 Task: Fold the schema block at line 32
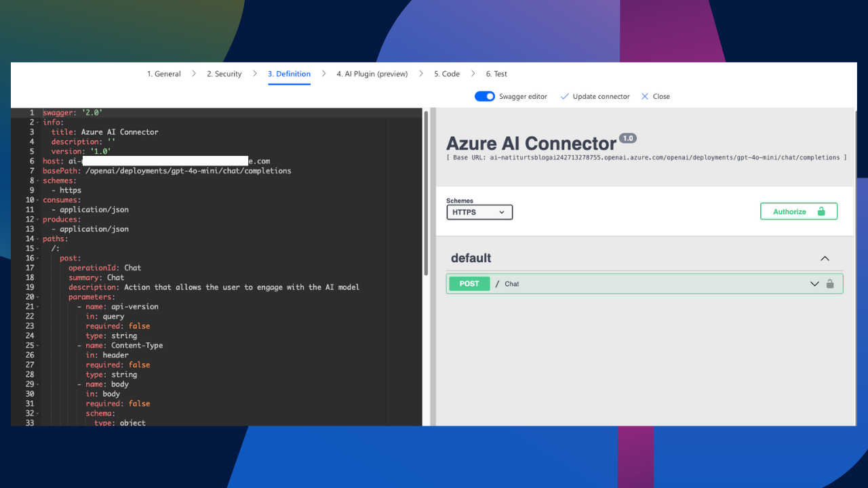(x=38, y=413)
